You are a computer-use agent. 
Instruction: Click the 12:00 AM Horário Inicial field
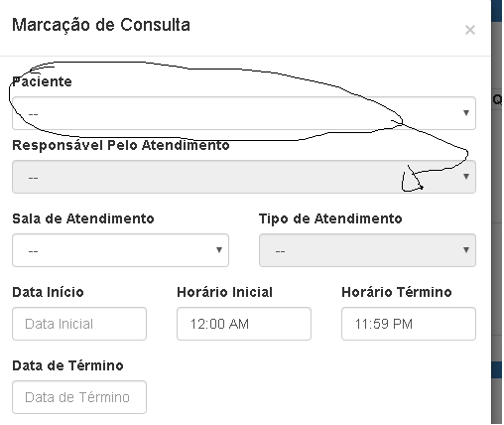point(244,324)
